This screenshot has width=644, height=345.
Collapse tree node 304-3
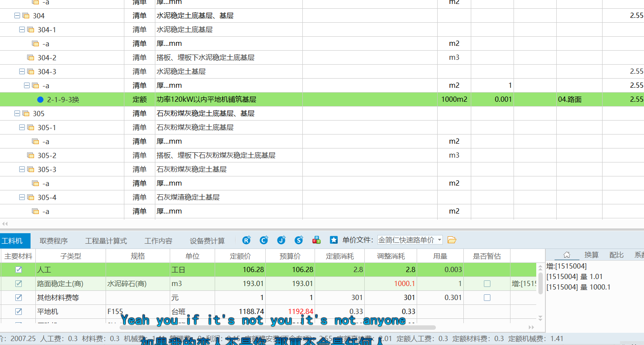point(22,72)
